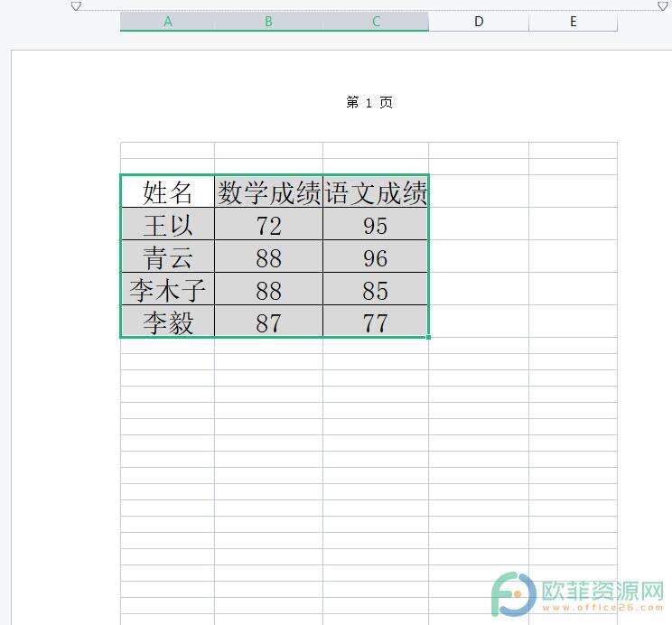The height and width of the screenshot is (625, 672).
Task: Select the cell containing 李毅
Action: point(168,322)
